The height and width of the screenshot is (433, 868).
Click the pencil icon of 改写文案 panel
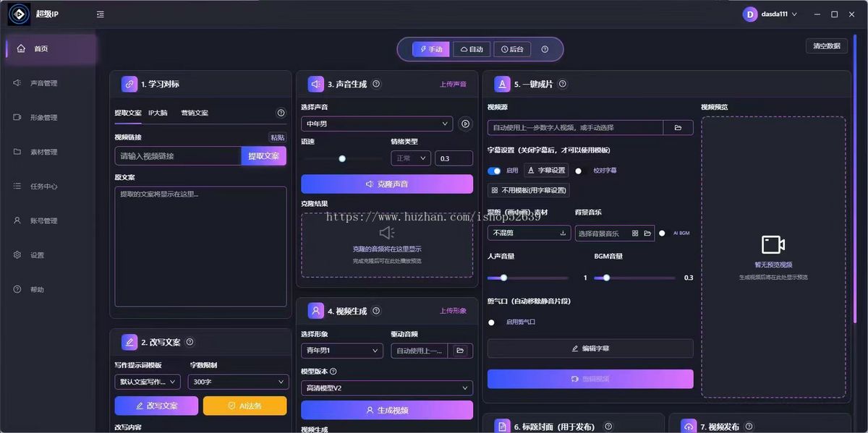click(129, 342)
